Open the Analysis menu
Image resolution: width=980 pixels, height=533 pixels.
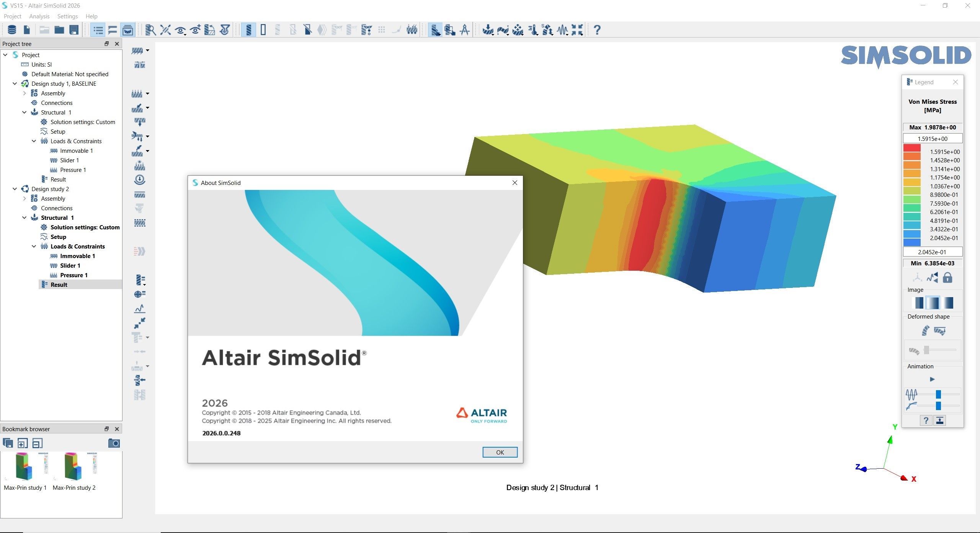pos(39,16)
